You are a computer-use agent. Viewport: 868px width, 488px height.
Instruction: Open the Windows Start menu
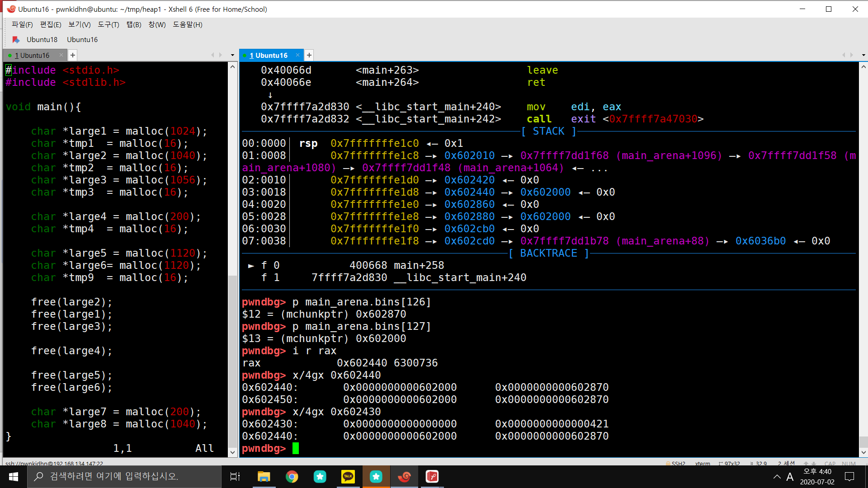click(14, 477)
